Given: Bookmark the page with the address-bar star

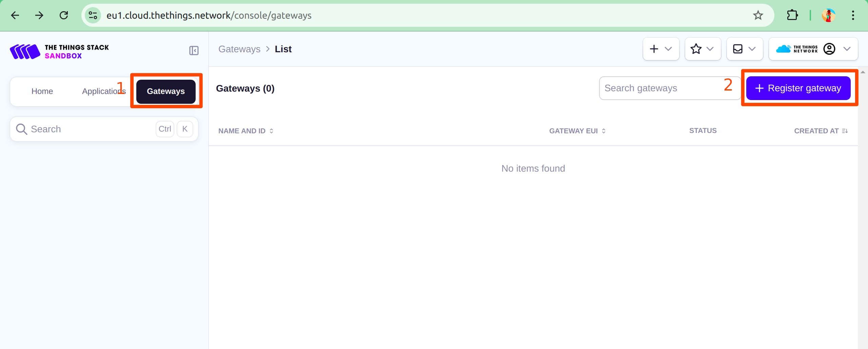Looking at the screenshot, I should pos(758,15).
